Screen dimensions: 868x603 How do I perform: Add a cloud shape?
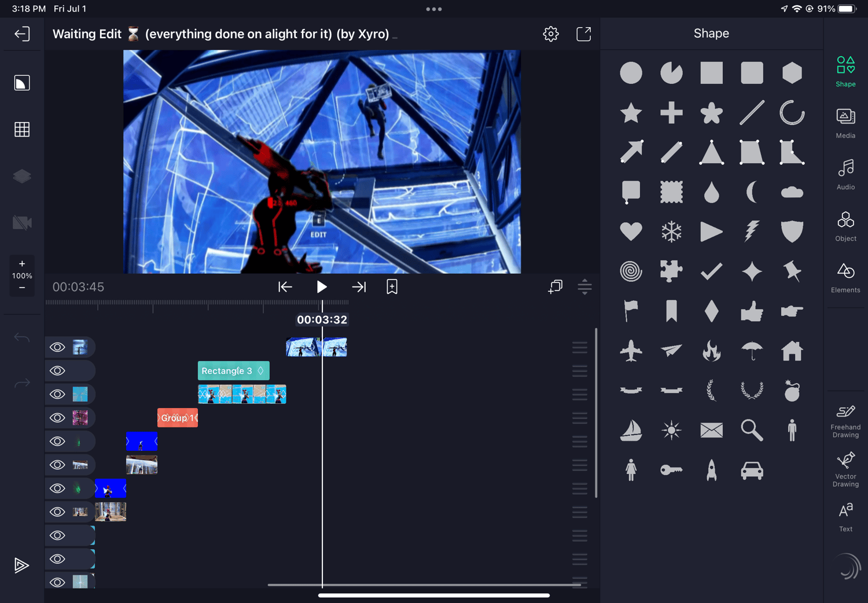(792, 192)
